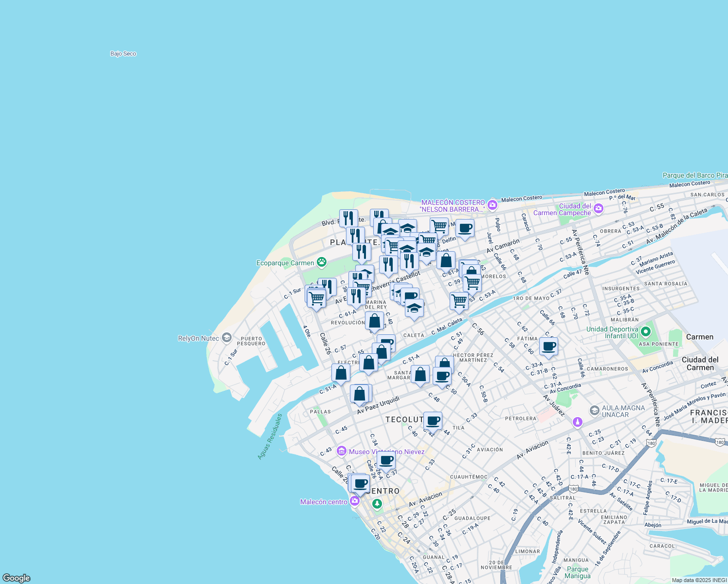
Task: Click the Museo Victoriano Nievez museum icon
Action: point(342,451)
